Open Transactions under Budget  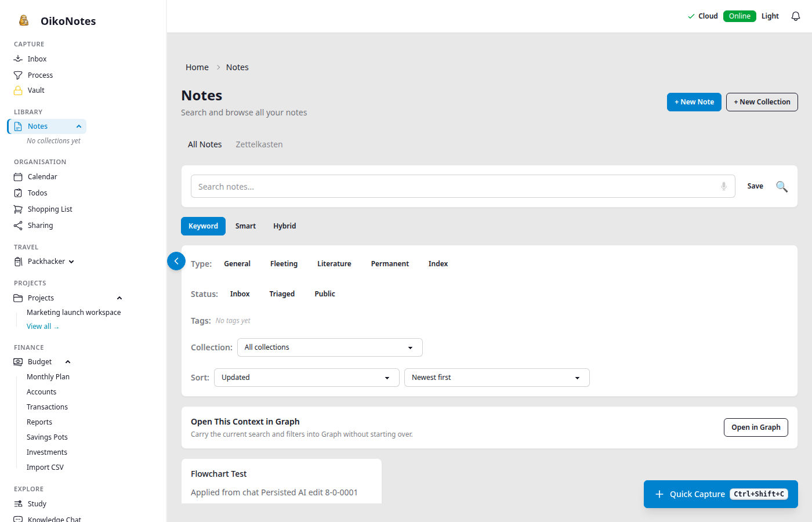(47, 407)
